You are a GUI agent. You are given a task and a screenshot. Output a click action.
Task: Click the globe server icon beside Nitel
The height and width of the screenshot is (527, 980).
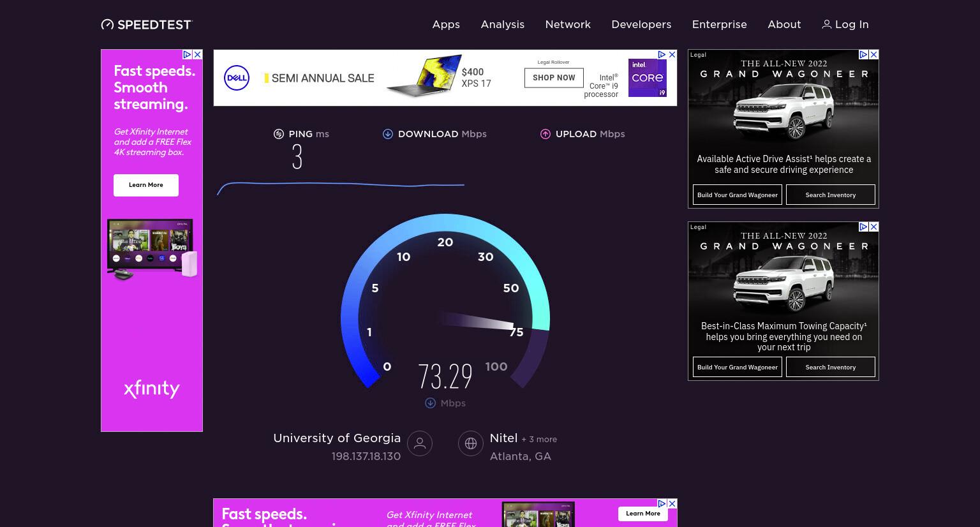coord(471,443)
